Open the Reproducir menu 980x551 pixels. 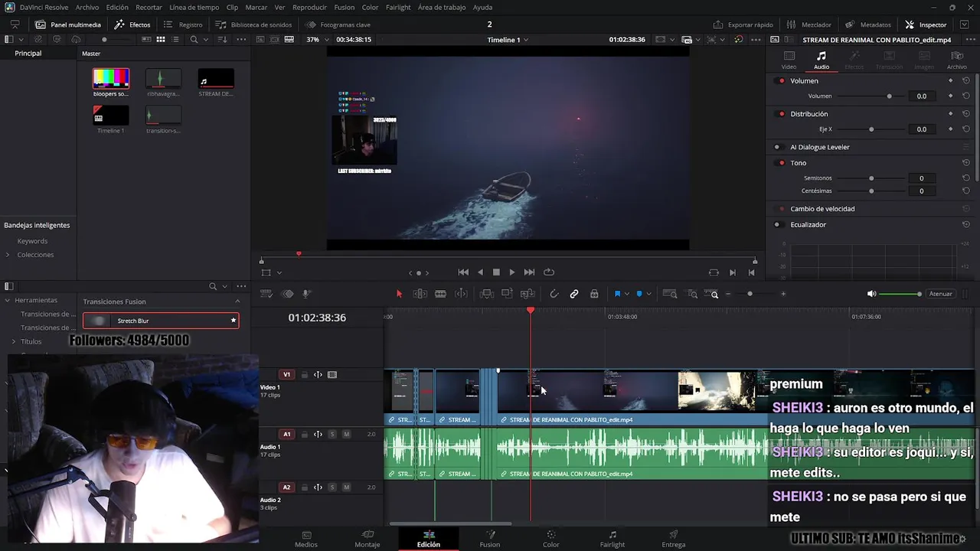coord(309,7)
